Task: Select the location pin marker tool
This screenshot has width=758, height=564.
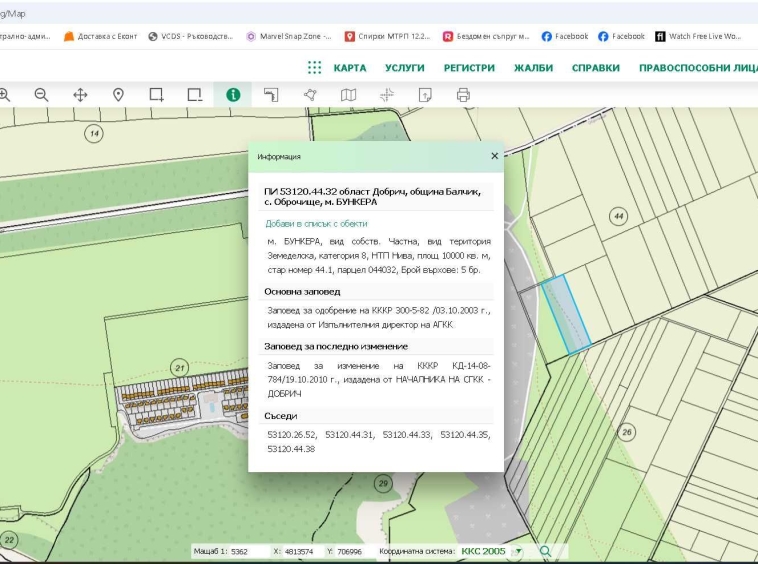Action: [118, 95]
